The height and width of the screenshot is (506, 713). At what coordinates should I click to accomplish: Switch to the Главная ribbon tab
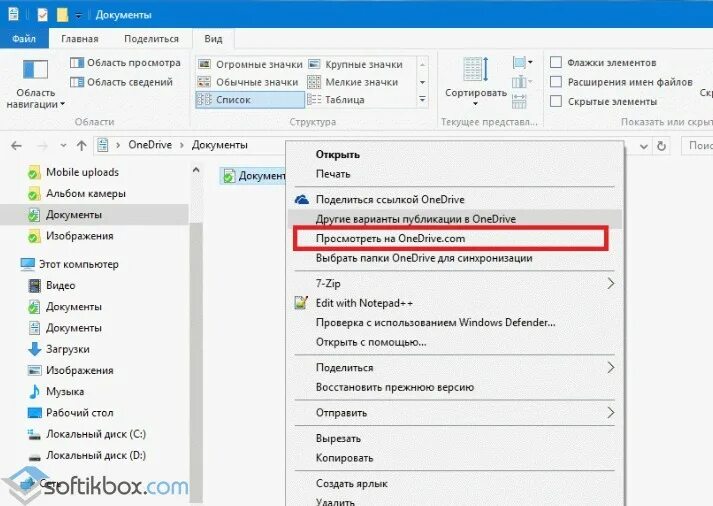point(80,39)
